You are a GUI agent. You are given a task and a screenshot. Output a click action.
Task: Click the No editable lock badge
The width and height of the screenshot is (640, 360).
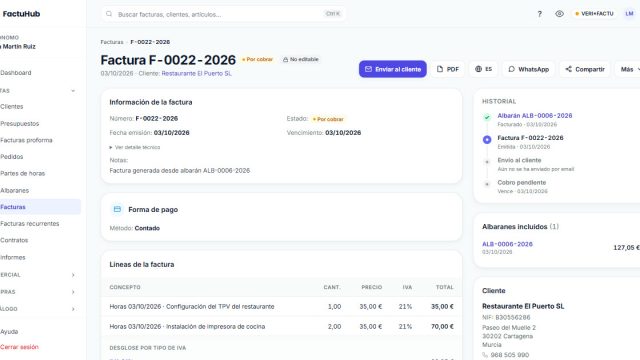point(300,60)
